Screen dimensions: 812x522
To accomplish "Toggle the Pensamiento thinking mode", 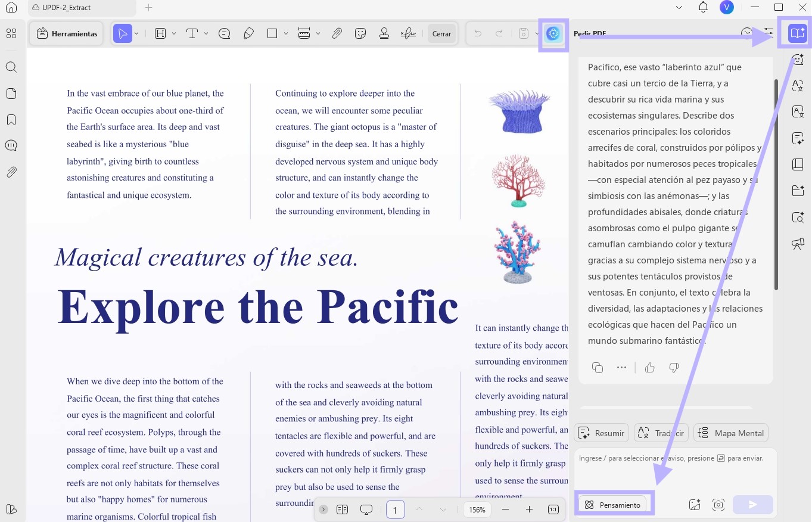I will click(x=614, y=505).
